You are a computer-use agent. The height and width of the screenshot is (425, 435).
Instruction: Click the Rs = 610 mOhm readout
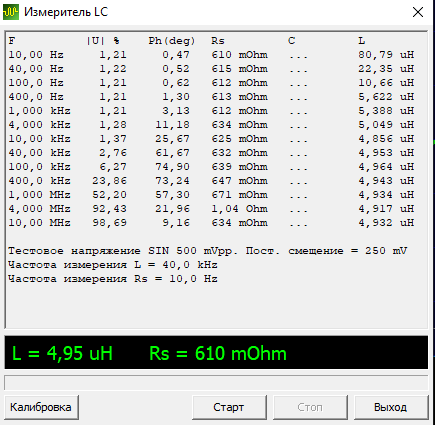(218, 353)
